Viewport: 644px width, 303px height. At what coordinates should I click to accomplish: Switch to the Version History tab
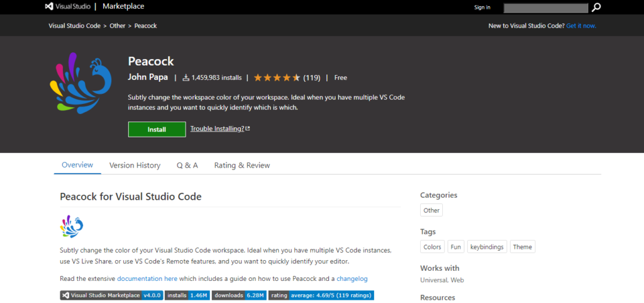tap(135, 165)
